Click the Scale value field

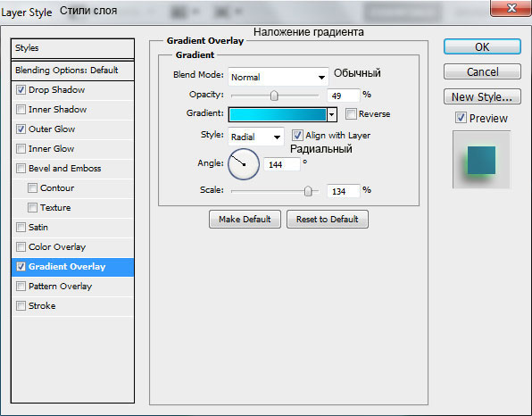343,191
